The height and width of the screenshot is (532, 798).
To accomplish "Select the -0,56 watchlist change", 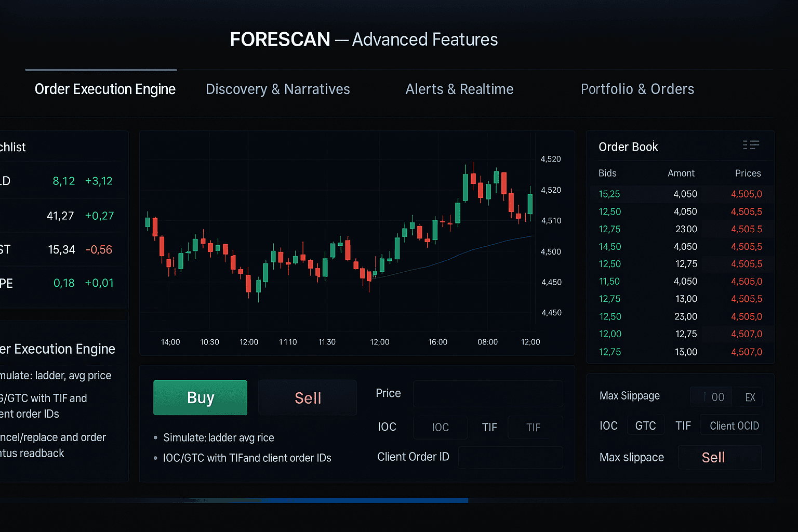I will [99, 250].
